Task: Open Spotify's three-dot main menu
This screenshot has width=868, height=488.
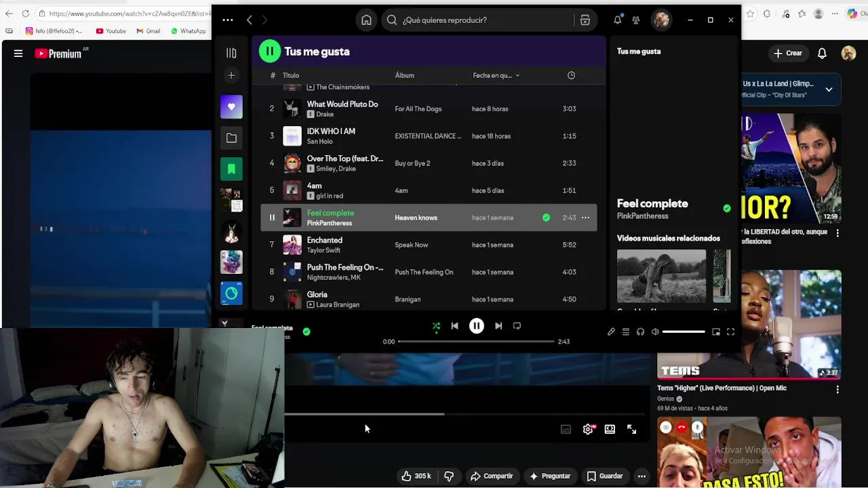Action: click(x=228, y=20)
